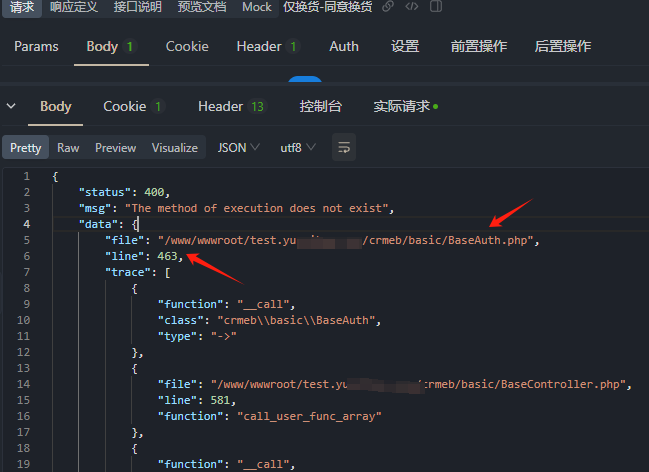The width and height of the screenshot is (649, 472).
Task: Toggle word wrap icon in response toolbar
Action: 344,147
